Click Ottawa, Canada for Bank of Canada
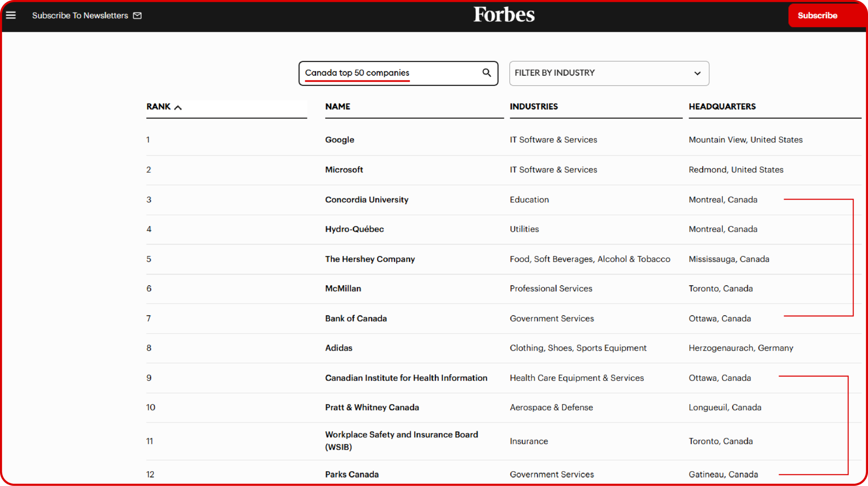The image size is (868, 486). (x=720, y=319)
